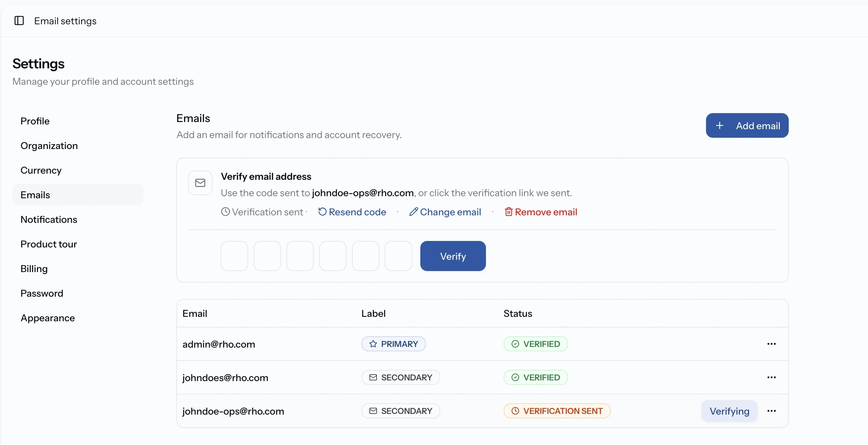Click johndoe-ops@rho.com in the table
This screenshot has height=445, width=868.
(233, 411)
